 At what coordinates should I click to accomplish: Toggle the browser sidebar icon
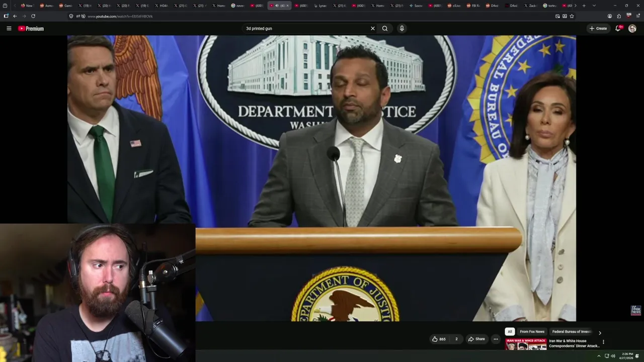[6, 16]
